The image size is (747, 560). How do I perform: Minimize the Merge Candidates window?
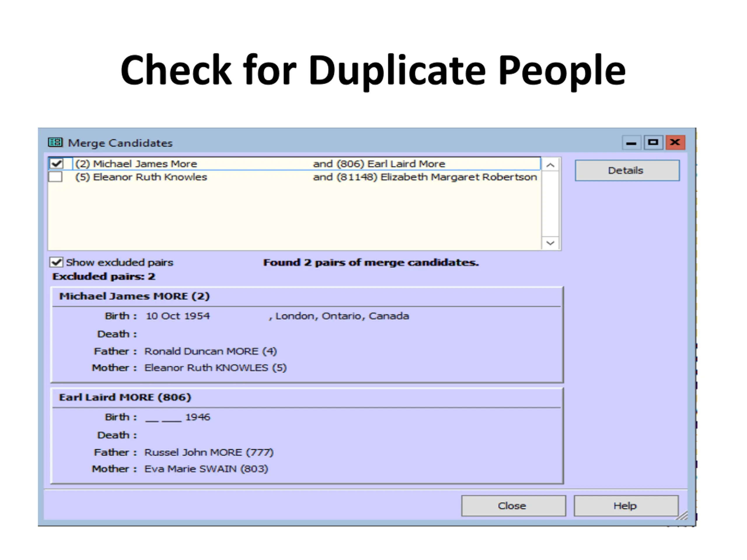pos(631,142)
